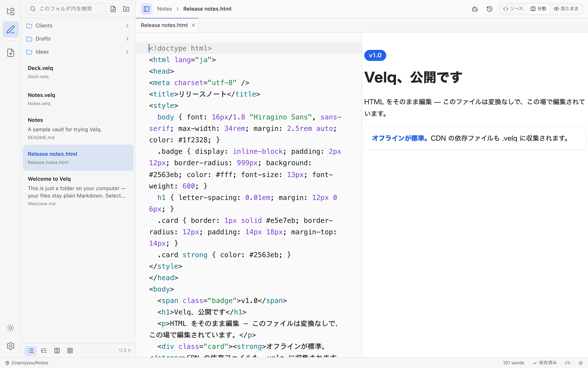Viewport: 588px width, 368px height.
Task: Open the Notes README.md entry
Action: click(78, 129)
